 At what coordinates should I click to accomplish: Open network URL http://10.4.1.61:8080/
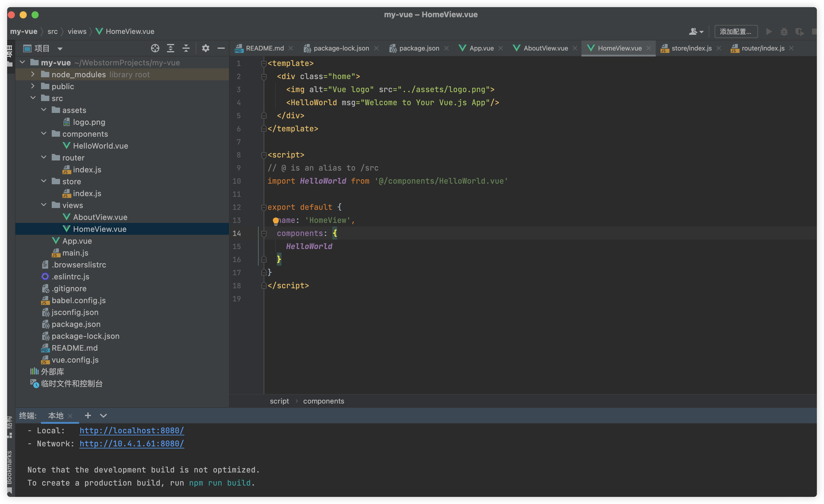133,443
